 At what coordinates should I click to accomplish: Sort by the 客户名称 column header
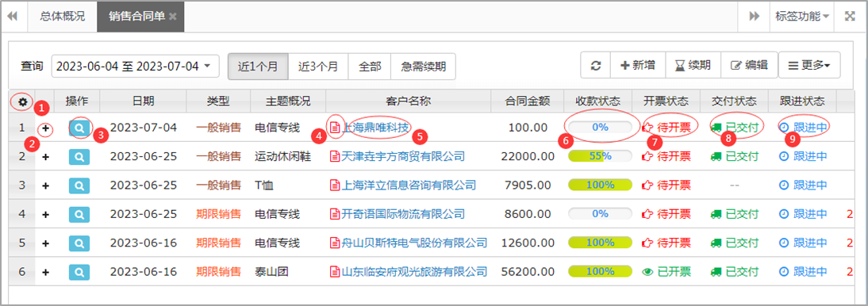click(408, 101)
